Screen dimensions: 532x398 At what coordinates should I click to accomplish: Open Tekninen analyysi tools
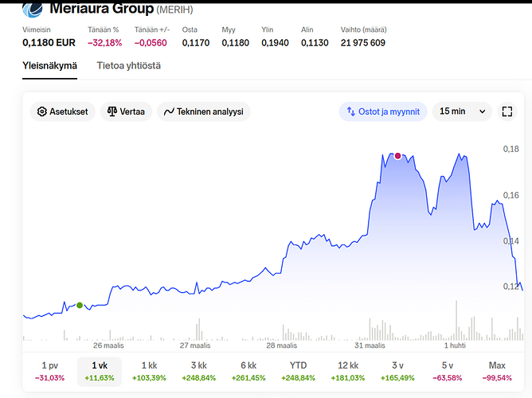tap(204, 111)
